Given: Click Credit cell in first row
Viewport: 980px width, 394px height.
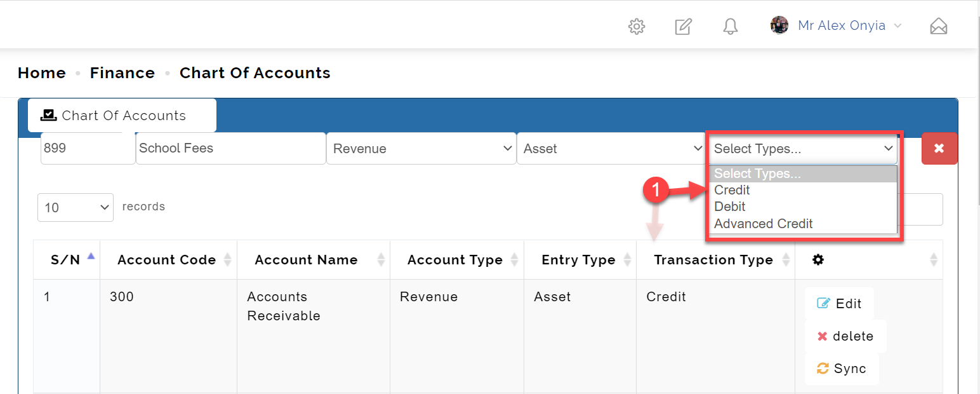Looking at the screenshot, I should [715, 337].
